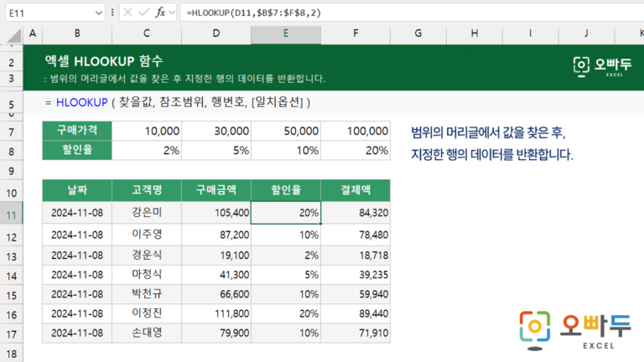The width and height of the screenshot is (644, 362).
Task: Select payment amount 84,320
Action: [356, 213]
